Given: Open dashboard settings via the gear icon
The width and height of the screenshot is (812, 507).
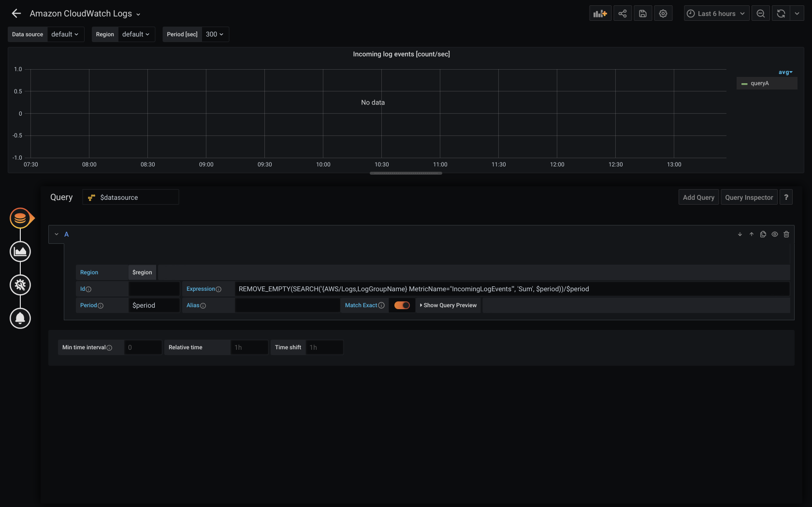Looking at the screenshot, I should click(663, 13).
